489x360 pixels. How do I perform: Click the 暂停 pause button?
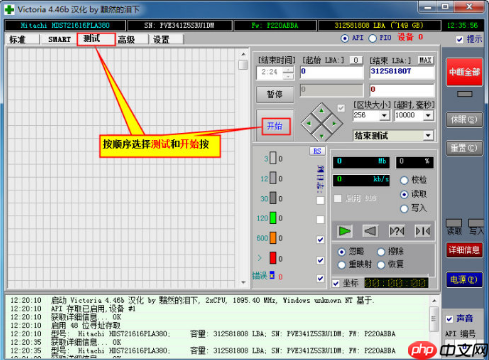click(275, 94)
